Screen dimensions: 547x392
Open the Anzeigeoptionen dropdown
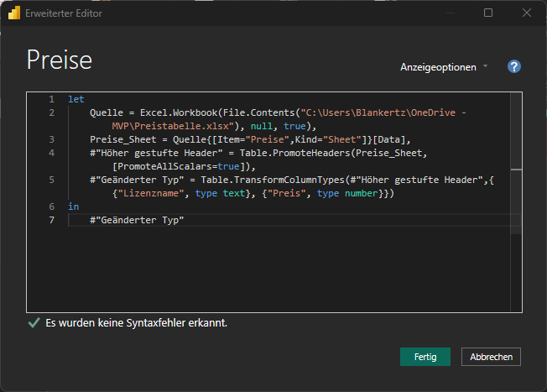click(444, 67)
